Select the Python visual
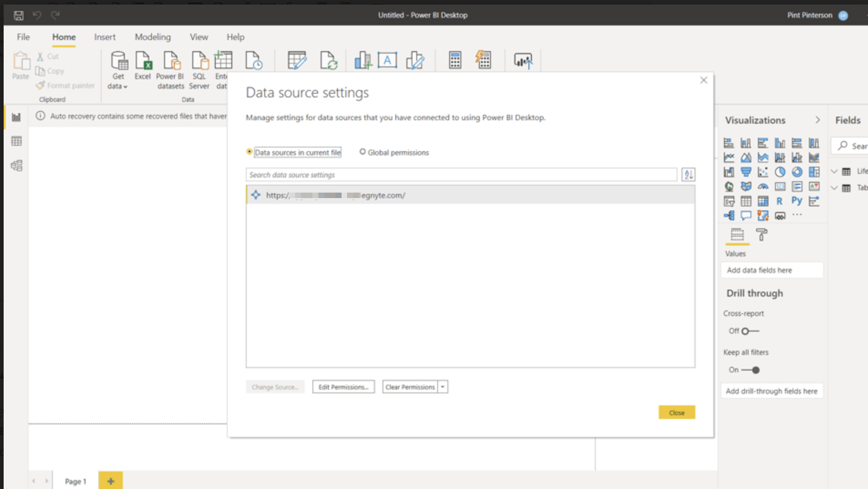 click(797, 201)
